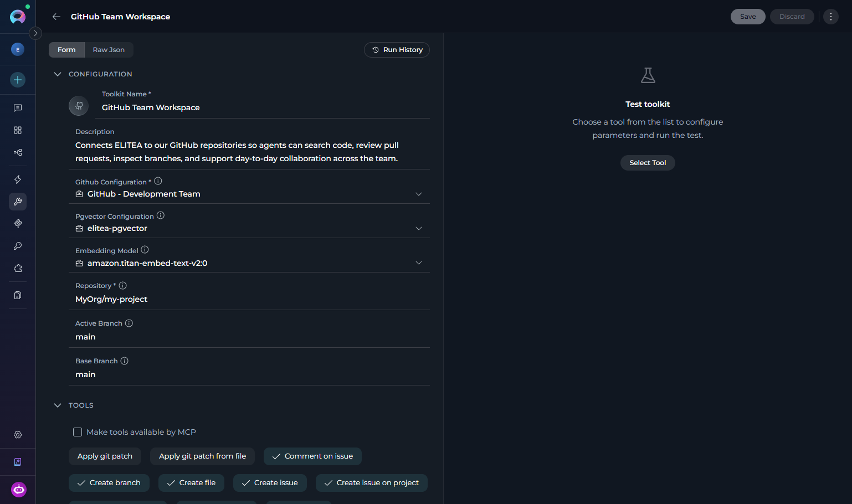
Task: Click the notebook icon near sidebar bottom
Action: click(x=18, y=462)
